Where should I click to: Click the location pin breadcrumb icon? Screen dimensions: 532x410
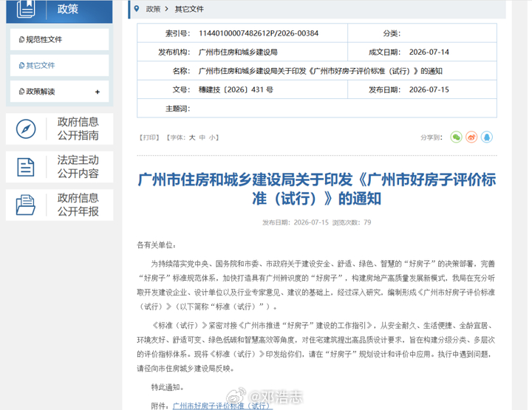click(x=137, y=9)
